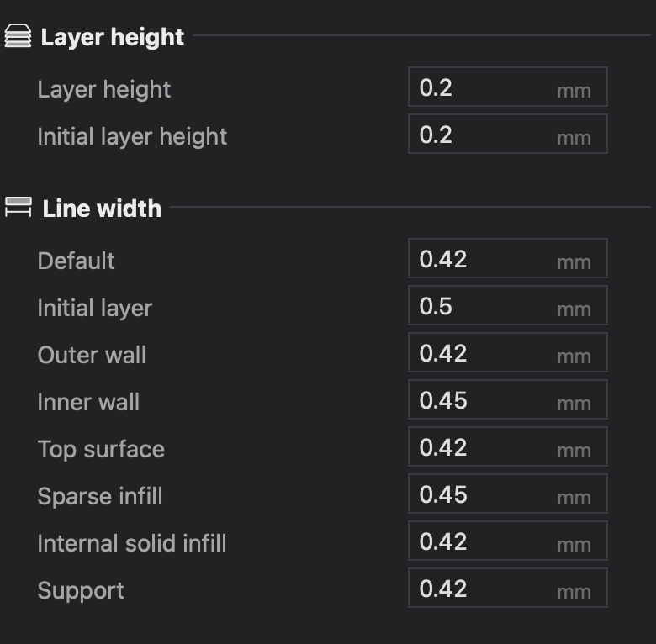This screenshot has height=644, width=656.
Task: Click the Support setting label
Action: point(81,591)
